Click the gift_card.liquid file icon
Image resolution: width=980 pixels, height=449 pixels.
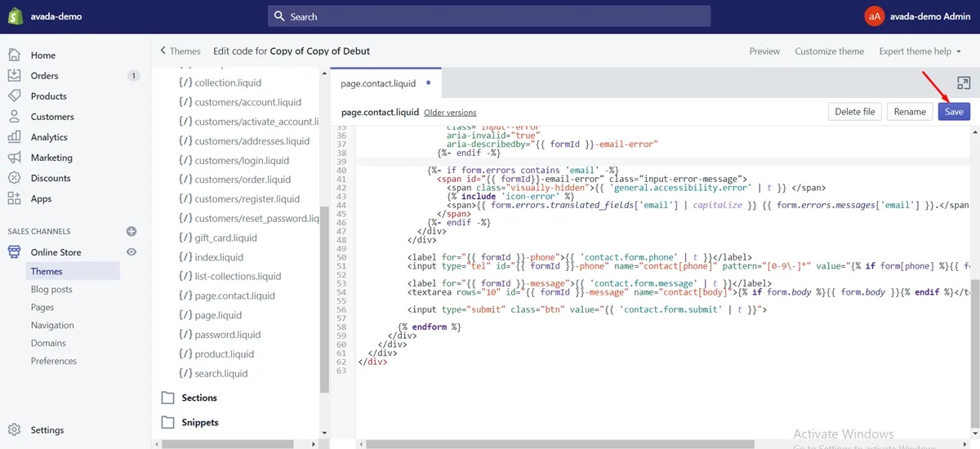[185, 238]
